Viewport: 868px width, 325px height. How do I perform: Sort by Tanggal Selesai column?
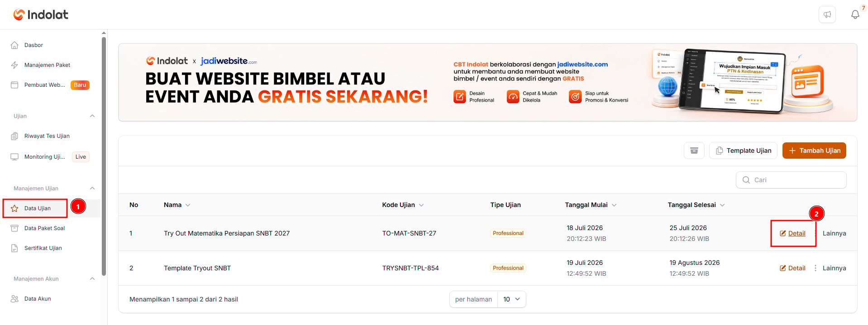696,205
